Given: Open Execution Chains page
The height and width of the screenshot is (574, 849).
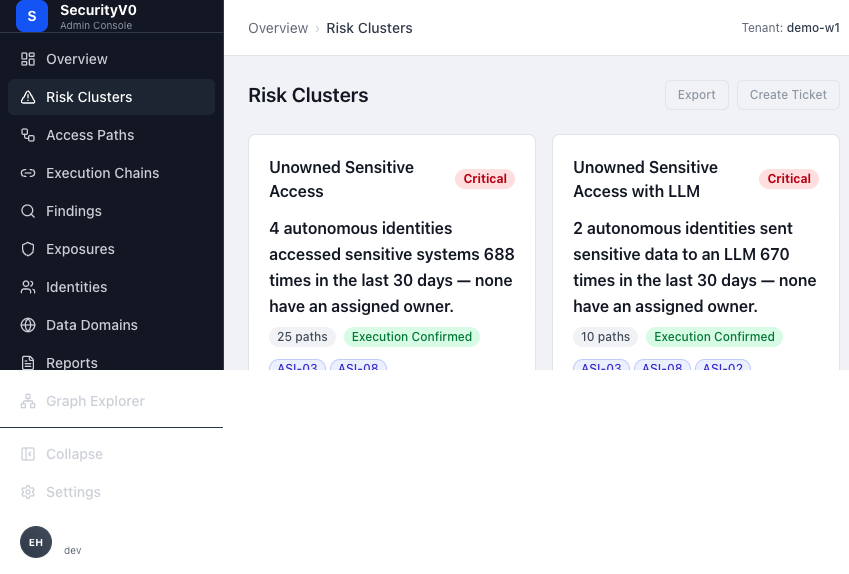Looking at the screenshot, I should [x=112, y=173].
